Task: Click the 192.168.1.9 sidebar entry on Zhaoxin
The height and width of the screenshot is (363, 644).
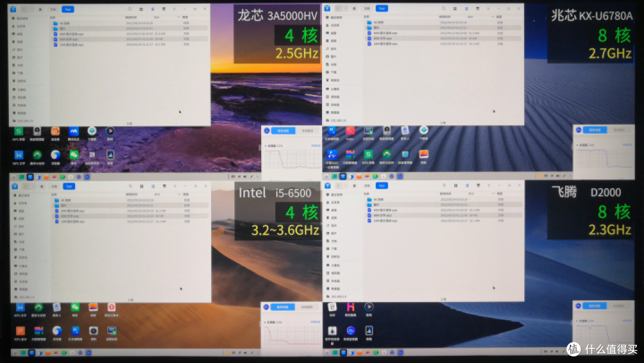Action: 339,121
